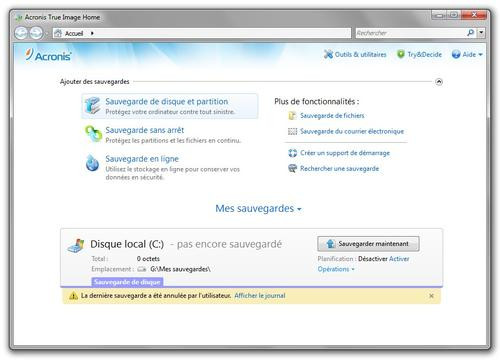Expand the Mes sauvegardes dropdown
Screen dimensions: 500x361
coord(258,208)
